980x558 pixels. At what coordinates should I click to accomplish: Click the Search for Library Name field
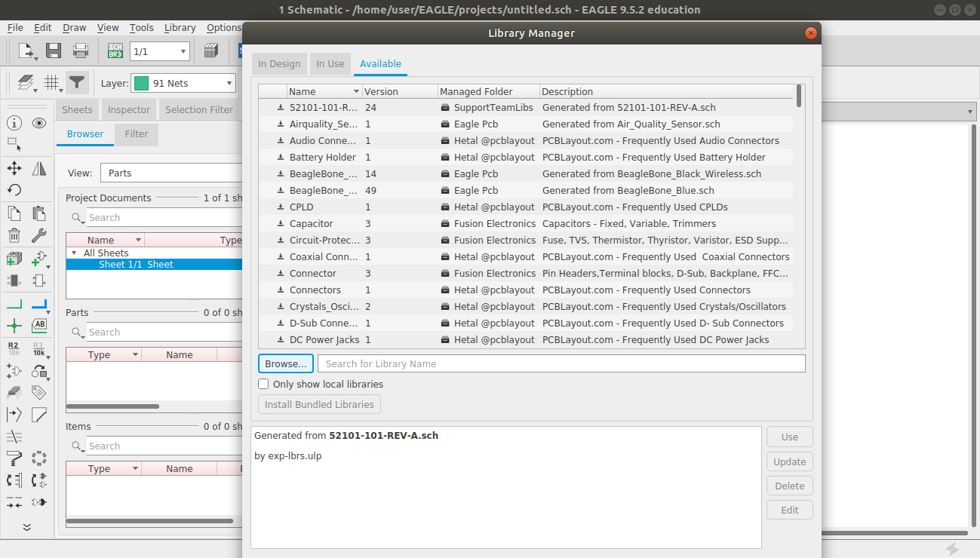tap(561, 363)
